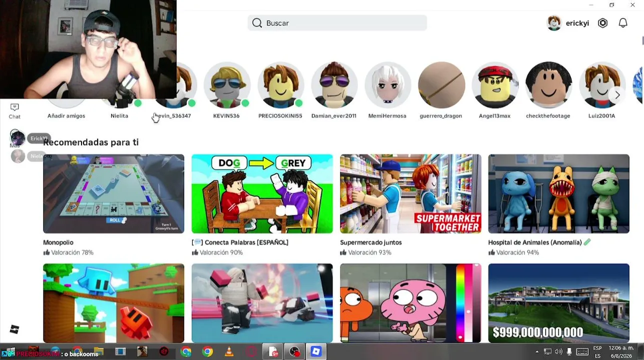The image size is (644, 360).
Task: Click the microphone tray icon
Action: point(569,351)
